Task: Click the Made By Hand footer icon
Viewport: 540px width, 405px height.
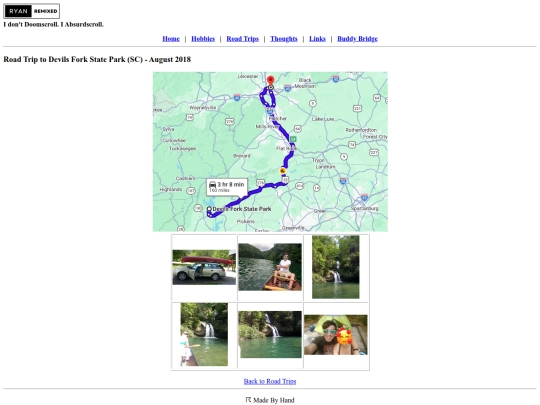Action: 248,400
